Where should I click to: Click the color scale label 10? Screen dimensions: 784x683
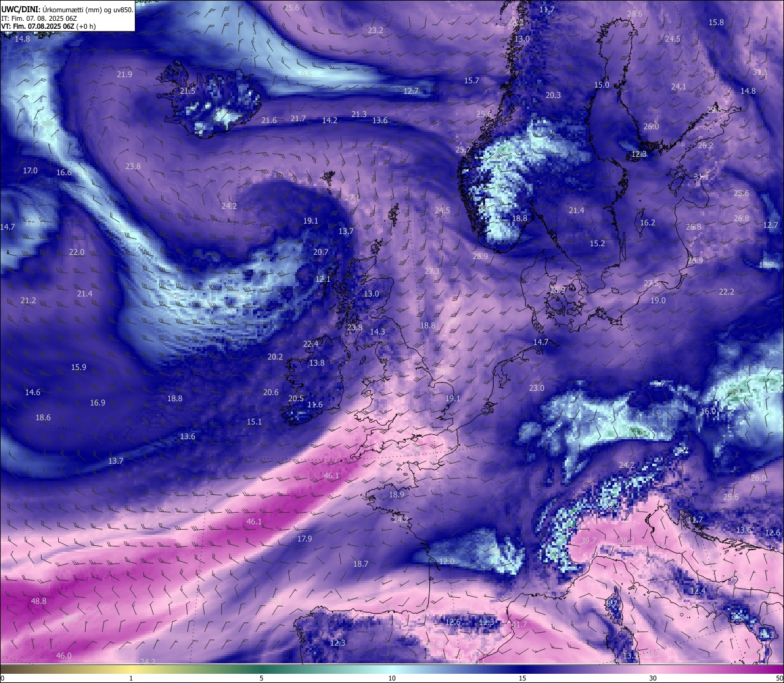point(392,678)
